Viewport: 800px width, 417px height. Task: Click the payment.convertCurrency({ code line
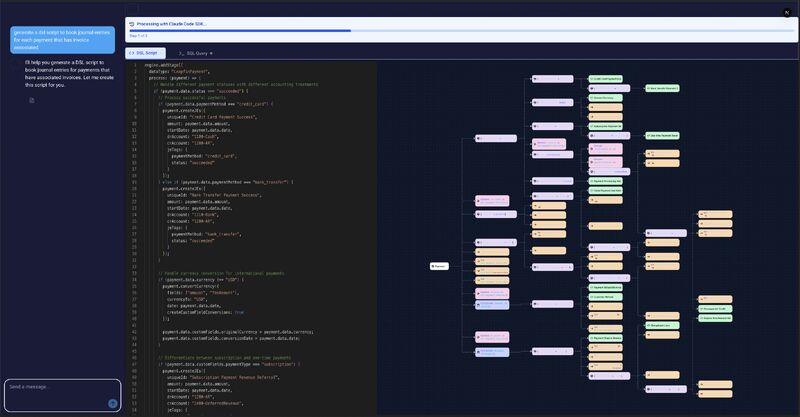(x=191, y=286)
